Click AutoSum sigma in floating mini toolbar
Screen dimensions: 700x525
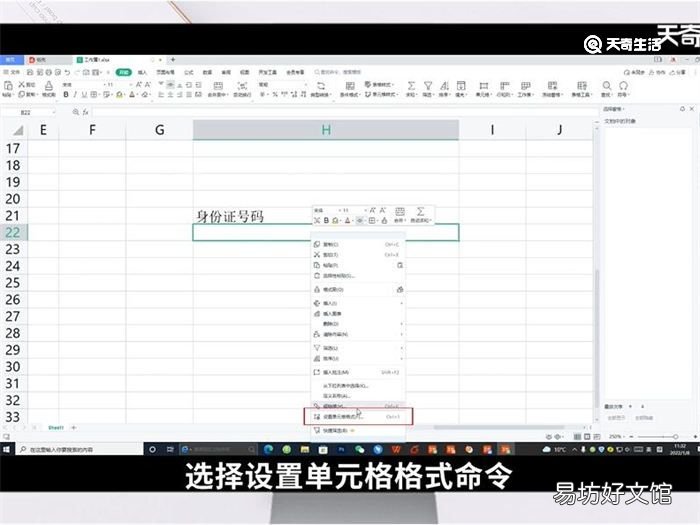(x=420, y=212)
